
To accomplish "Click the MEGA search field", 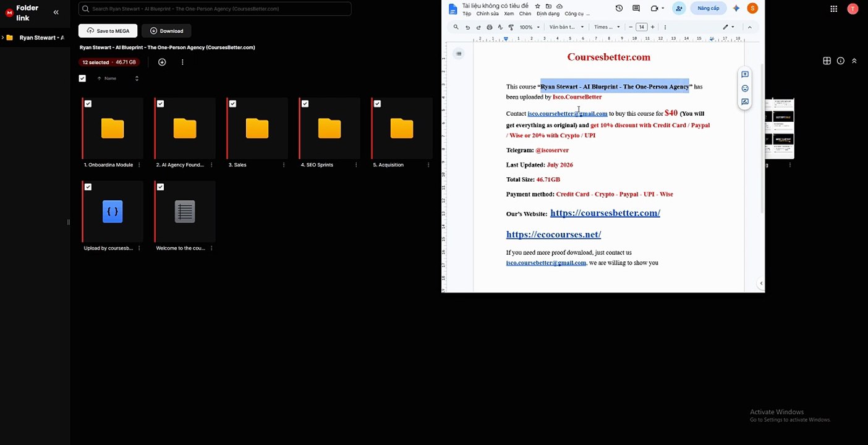I will coord(215,9).
